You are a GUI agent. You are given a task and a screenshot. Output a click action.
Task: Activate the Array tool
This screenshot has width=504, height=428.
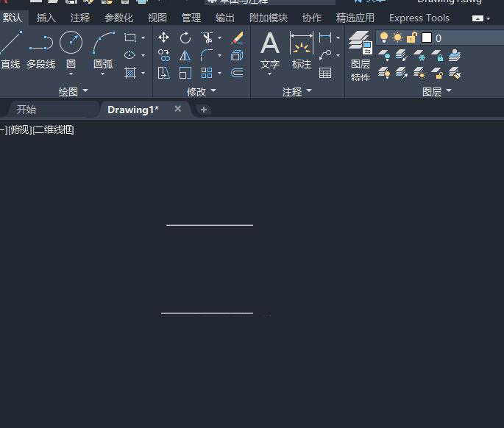(207, 73)
